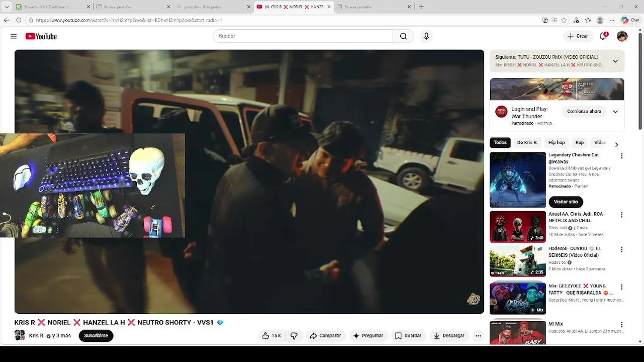
Task: Open options for Mi Mix
Action: tap(622, 325)
